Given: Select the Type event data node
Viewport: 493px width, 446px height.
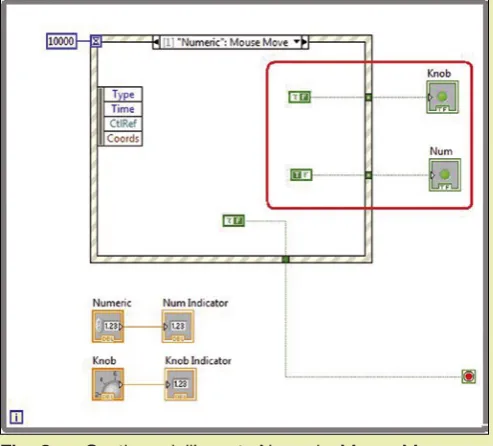Looking at the screenshot, I should (x=123, y=94).
